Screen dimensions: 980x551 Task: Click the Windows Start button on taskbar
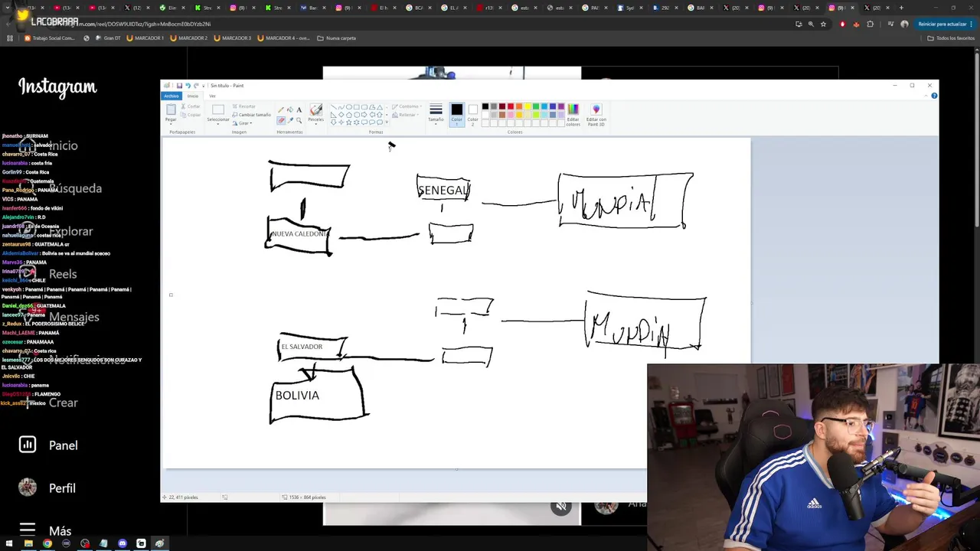pyautogui.click(x=10, y=543)
